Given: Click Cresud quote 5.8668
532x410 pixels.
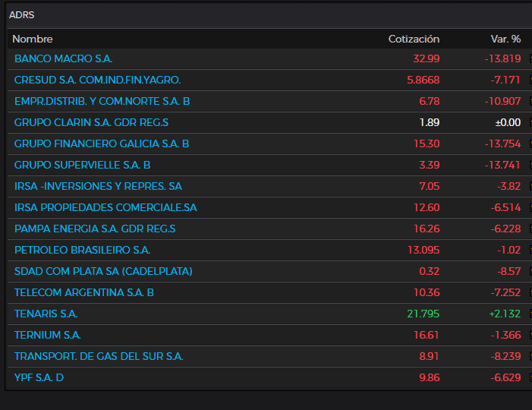Looking at the screenshot, I should tap(423, 80).
